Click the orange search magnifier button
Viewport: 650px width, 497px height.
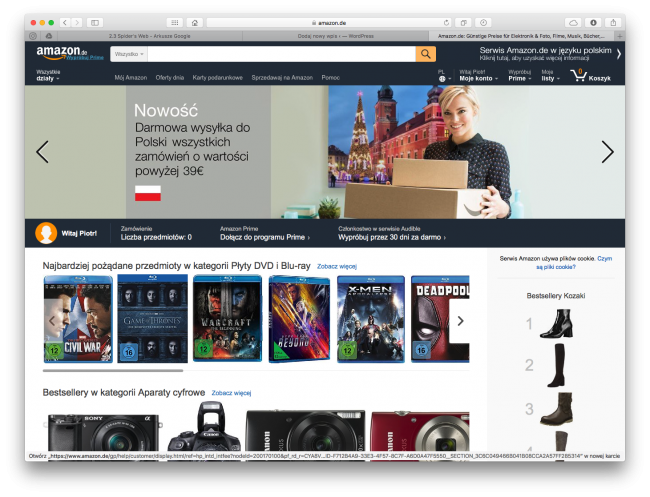[x=425, y=54]
